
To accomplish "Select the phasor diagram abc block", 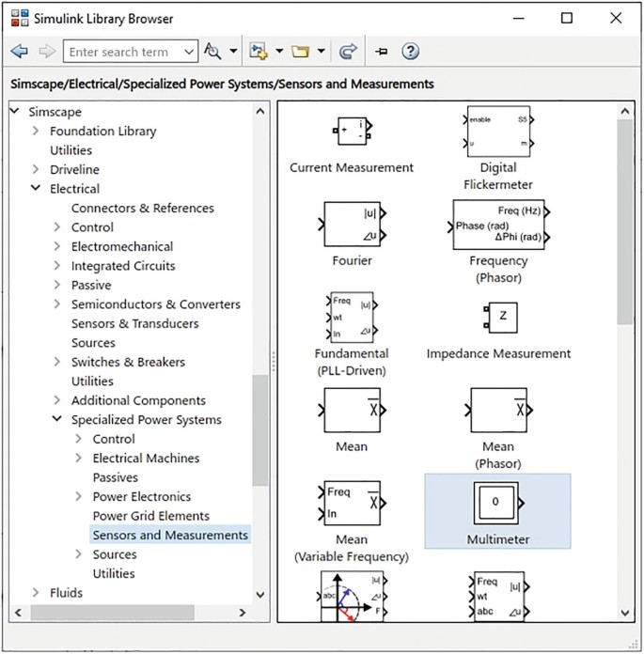I will click(x=353, y=597).
